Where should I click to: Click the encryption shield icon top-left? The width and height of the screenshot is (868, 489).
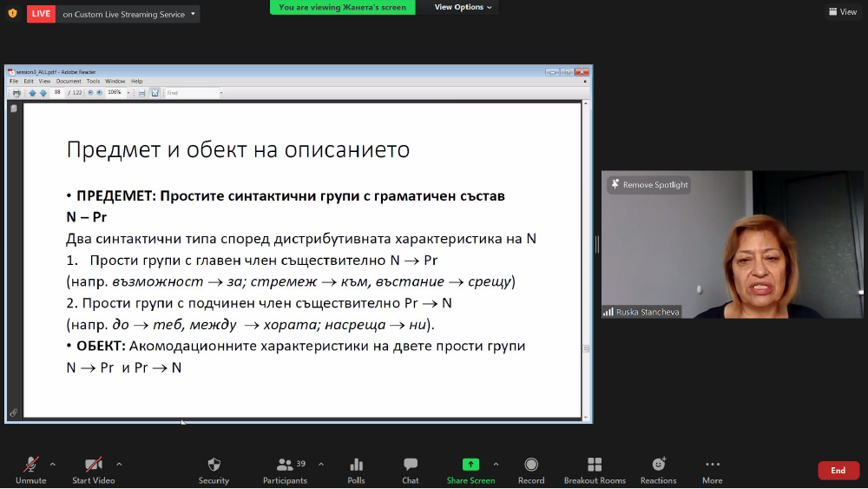tap(12, 13)
